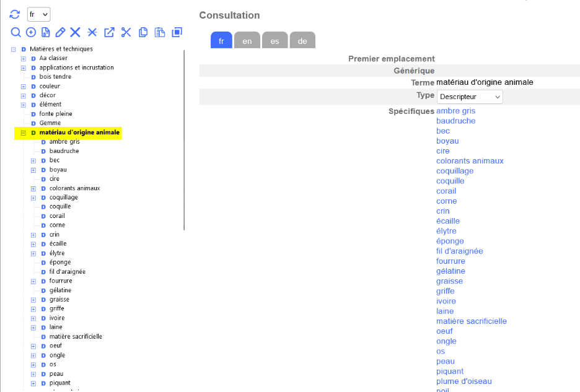
Task: Switch to the en language tab
Action: click(x=247, y=41)
